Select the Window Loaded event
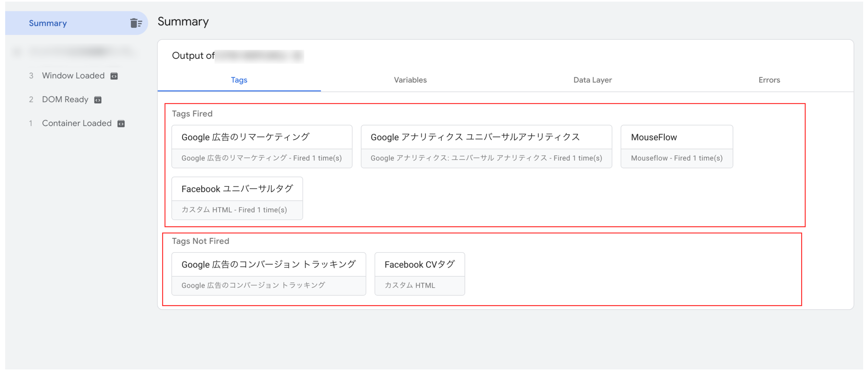The image size is (868, 373). coord(73,76)
